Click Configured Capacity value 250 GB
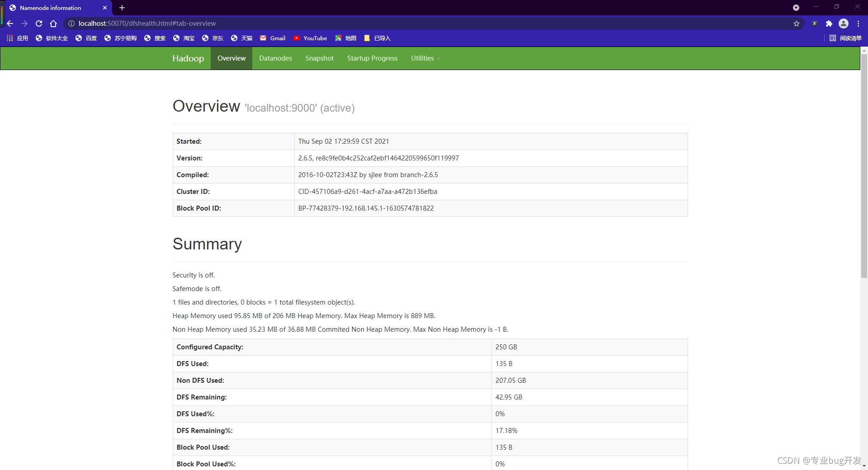This screenshot has width=868, height=470. [506, 347]
